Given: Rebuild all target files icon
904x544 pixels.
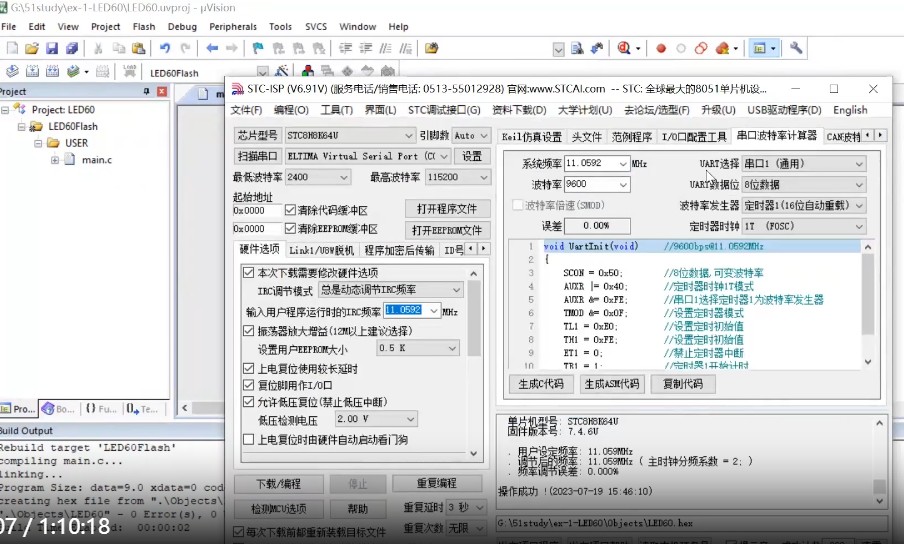Looking at the screenshot, I should click(52, 71).
